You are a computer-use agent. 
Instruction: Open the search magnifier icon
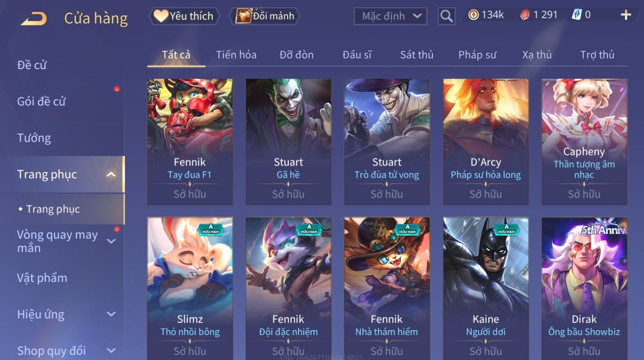click(447, 16)
